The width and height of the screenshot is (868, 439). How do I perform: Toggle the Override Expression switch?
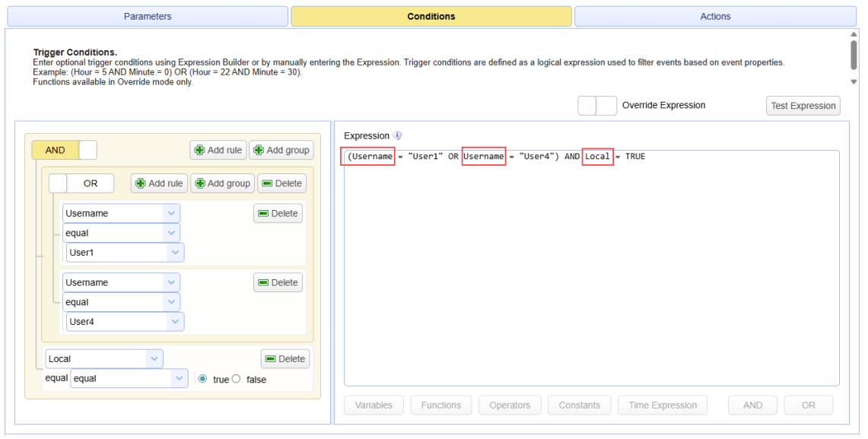(597, 106)
